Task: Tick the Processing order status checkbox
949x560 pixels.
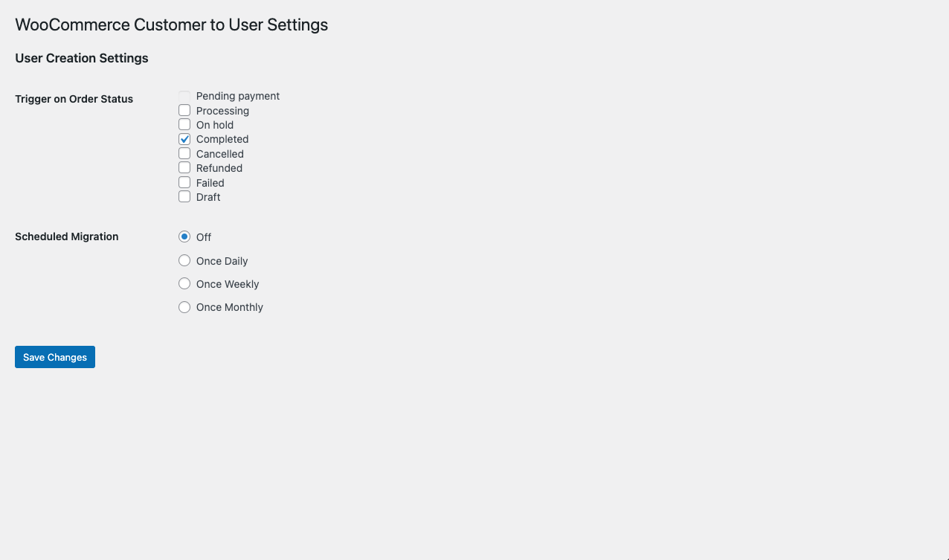Action: [184, 110]
